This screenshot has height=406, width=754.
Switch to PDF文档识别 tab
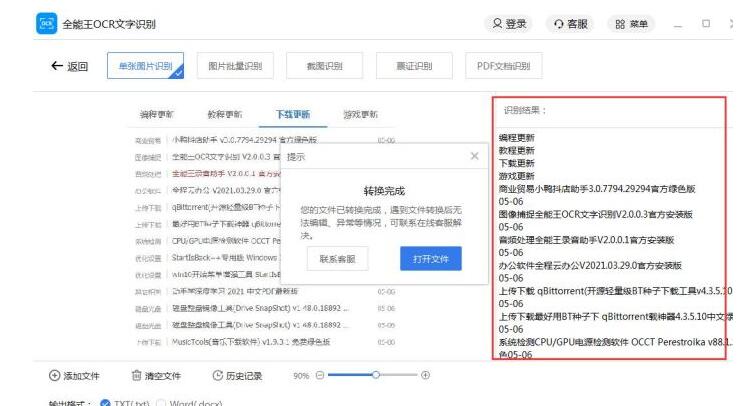[503, 65]
